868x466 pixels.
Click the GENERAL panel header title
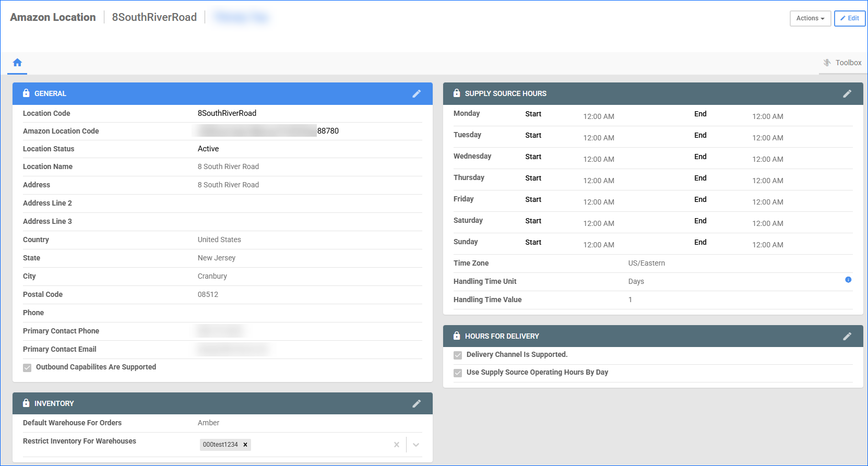(50, 93)
